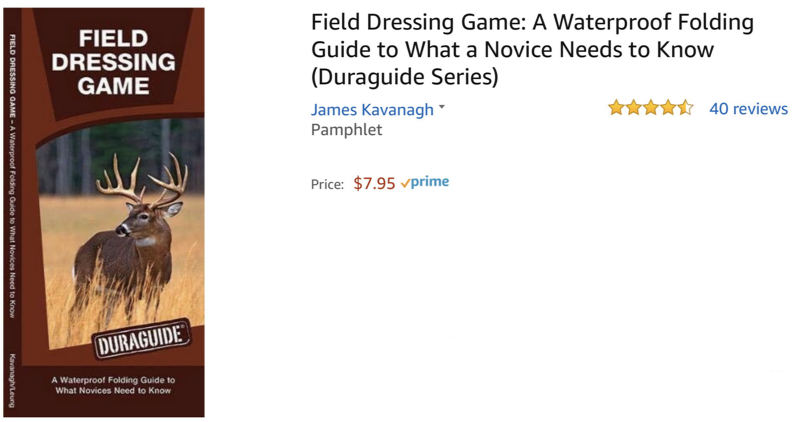
Task: Click the Kavanagh/Leung text on the spine
Action: (x=12, y=378)
